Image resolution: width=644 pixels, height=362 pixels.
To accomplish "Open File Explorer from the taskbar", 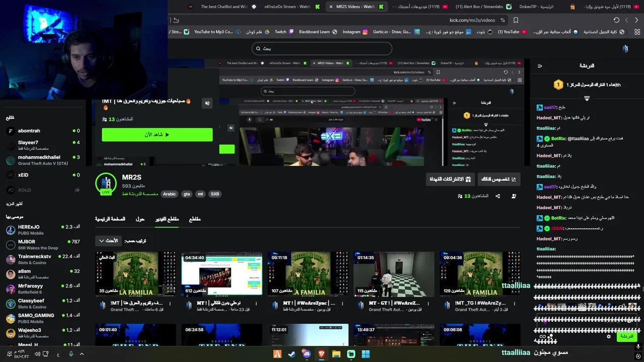I will pyautogui.click(x=336, y=354).
